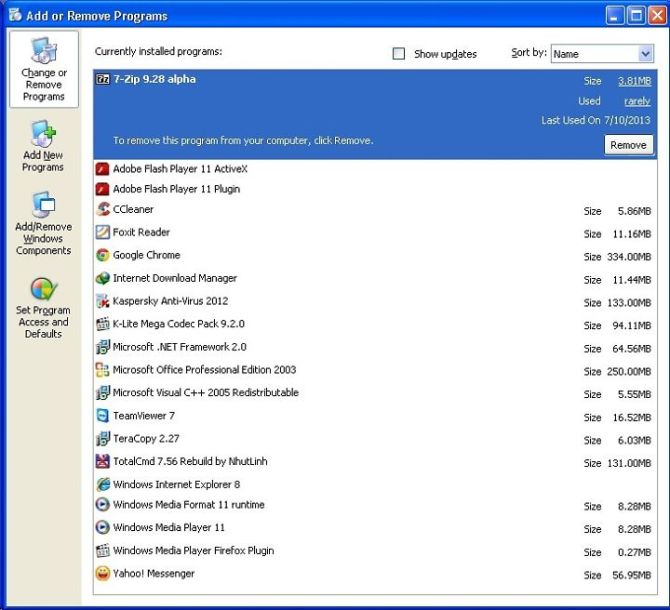This screenshot has height=610, width=670.
Task: Remove the 7-Zip 9.28 alpha program
Action: (628, 145)
